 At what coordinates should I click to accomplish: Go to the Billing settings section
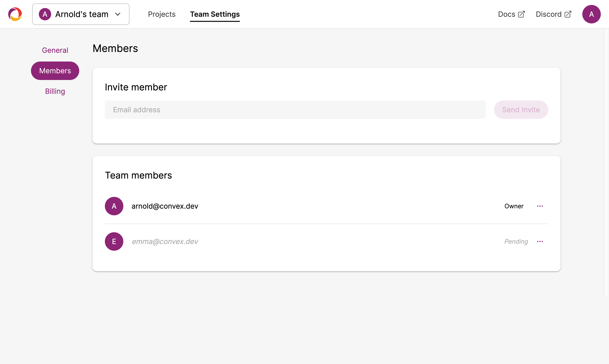coord(55,91)
